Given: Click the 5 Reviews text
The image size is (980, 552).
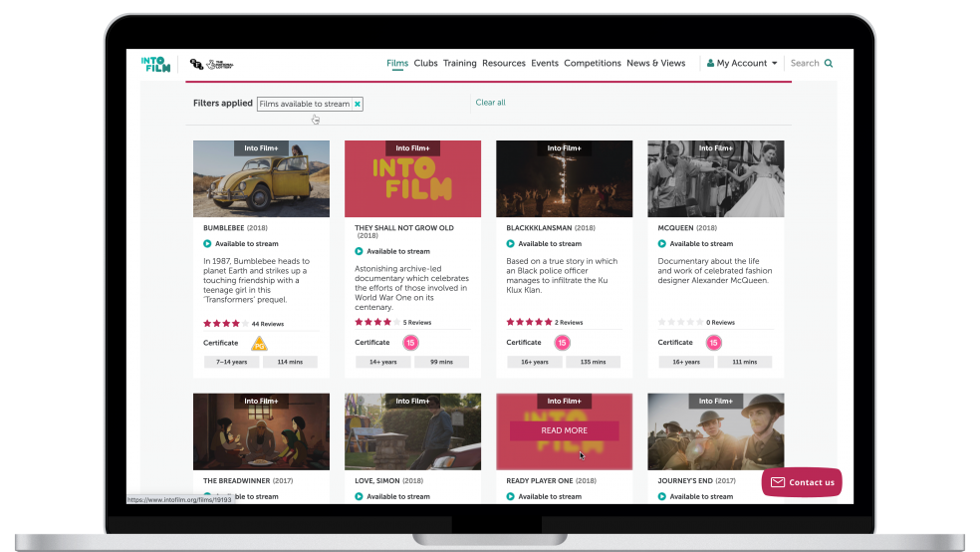Looking at the screenshot, I should pos(417,323).
